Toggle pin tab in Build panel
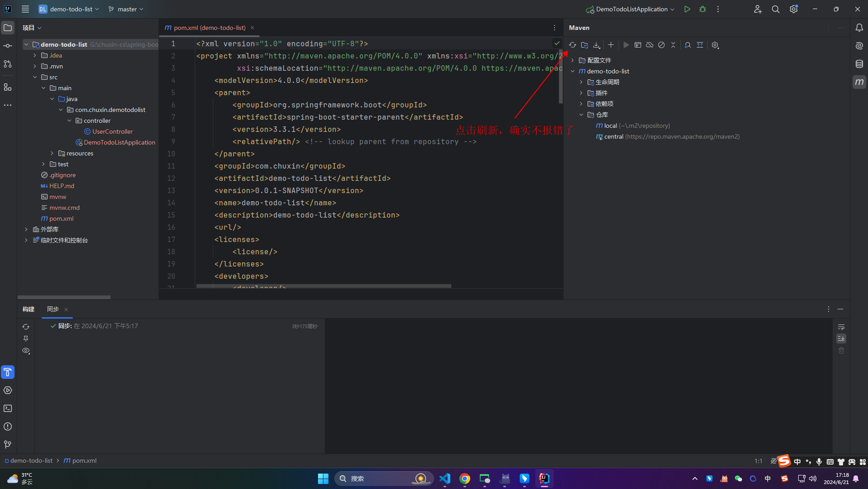The height and width of the screenshot is (489, 868). click(26, 339)
